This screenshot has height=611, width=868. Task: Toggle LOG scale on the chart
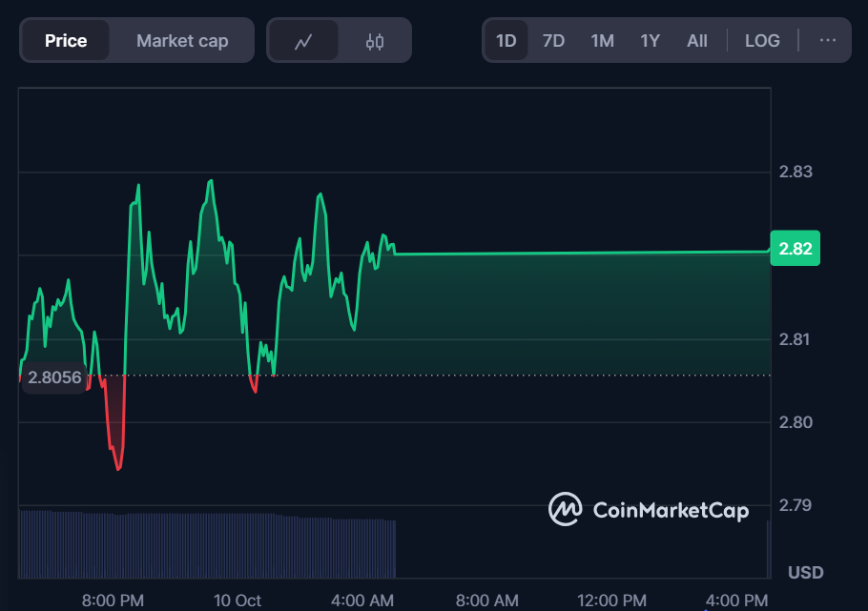coord(762,40)
